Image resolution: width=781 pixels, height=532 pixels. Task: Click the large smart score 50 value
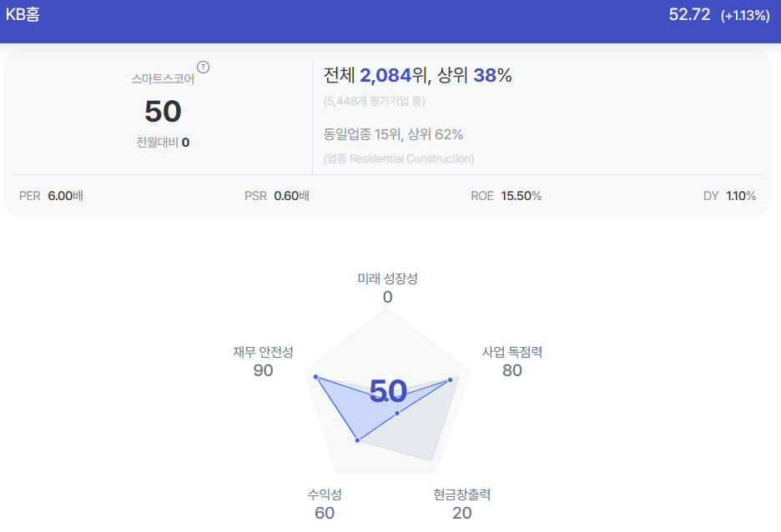(163, 111)
